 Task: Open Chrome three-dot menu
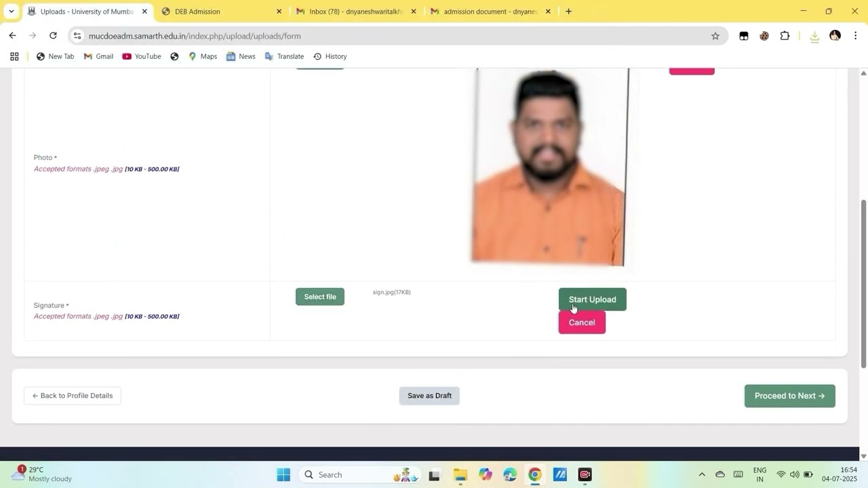click(x=856, y=36)
